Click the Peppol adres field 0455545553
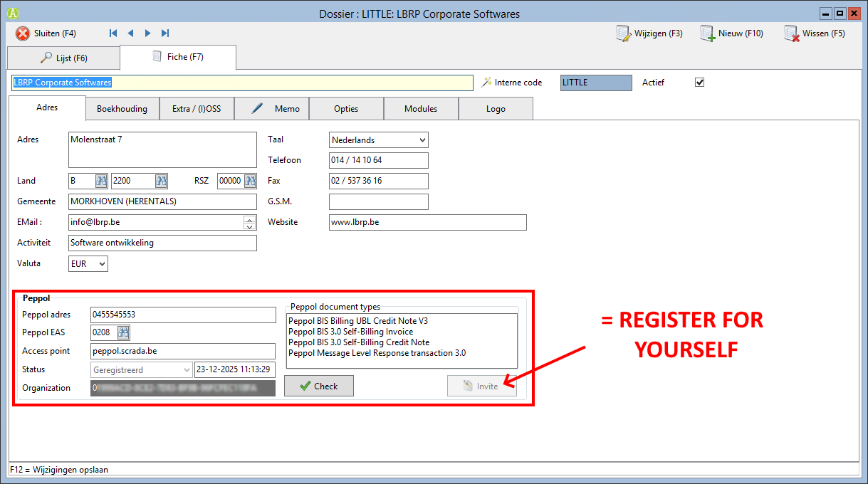The image size is (868, 484). pyautogui.click(x=183, y=315)
